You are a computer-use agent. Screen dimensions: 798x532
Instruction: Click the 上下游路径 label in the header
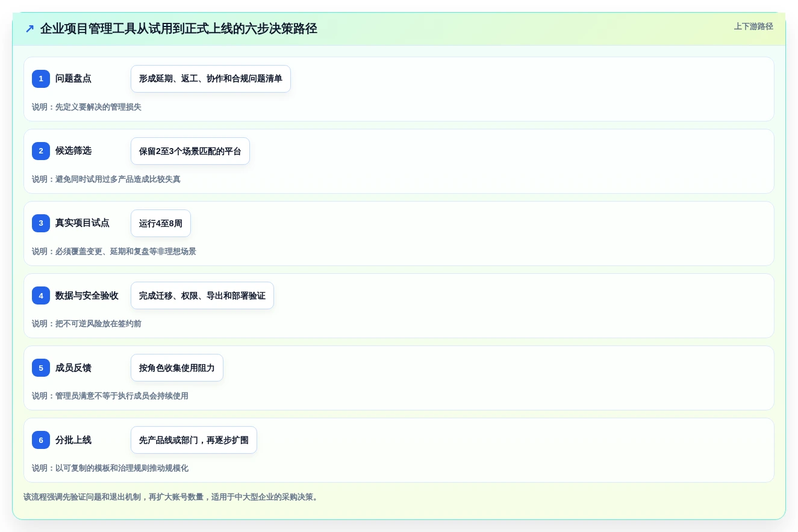pyautogui.click(x=753, y=26)
